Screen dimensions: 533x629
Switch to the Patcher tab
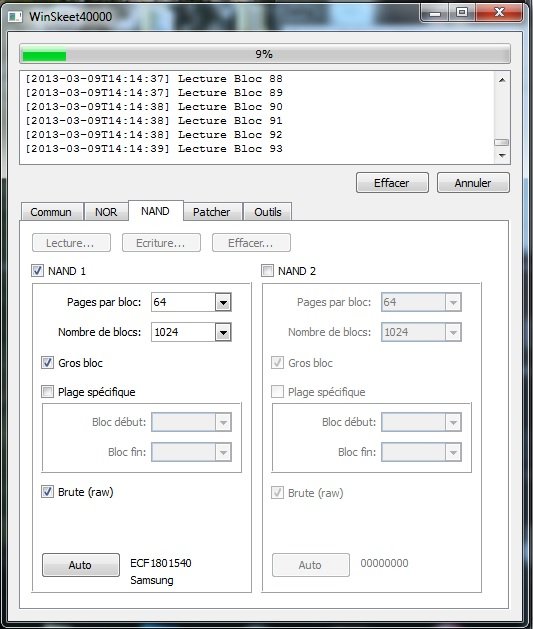[212, 212]
